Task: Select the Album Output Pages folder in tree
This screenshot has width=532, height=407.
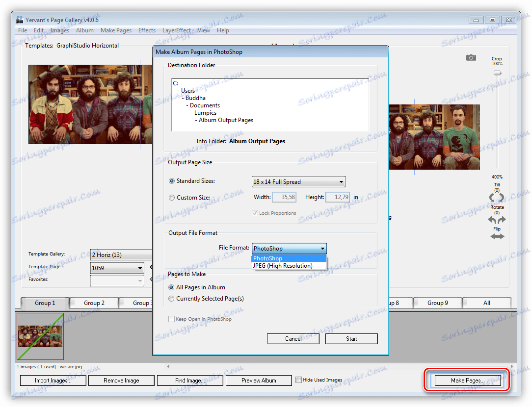Action: point(226,120)
